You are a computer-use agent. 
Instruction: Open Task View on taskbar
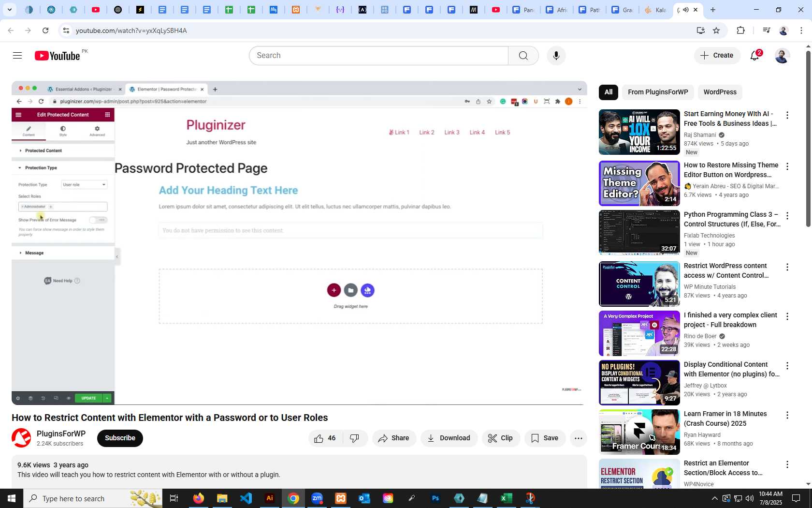tap(174, 498)
